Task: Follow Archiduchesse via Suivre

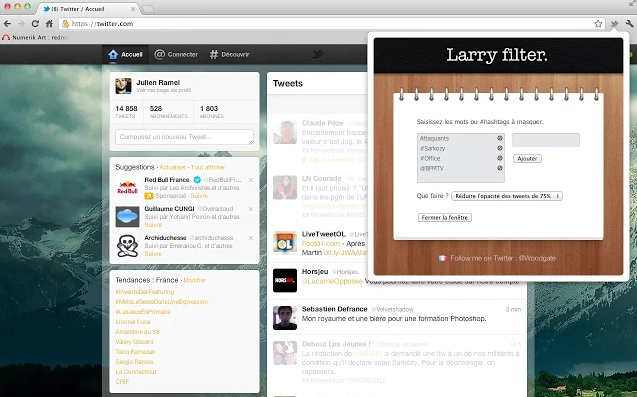Action: (153, 254)
